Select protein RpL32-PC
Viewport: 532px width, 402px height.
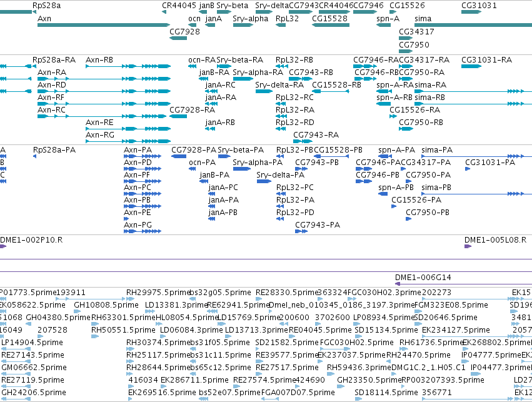tap(280, 194)
